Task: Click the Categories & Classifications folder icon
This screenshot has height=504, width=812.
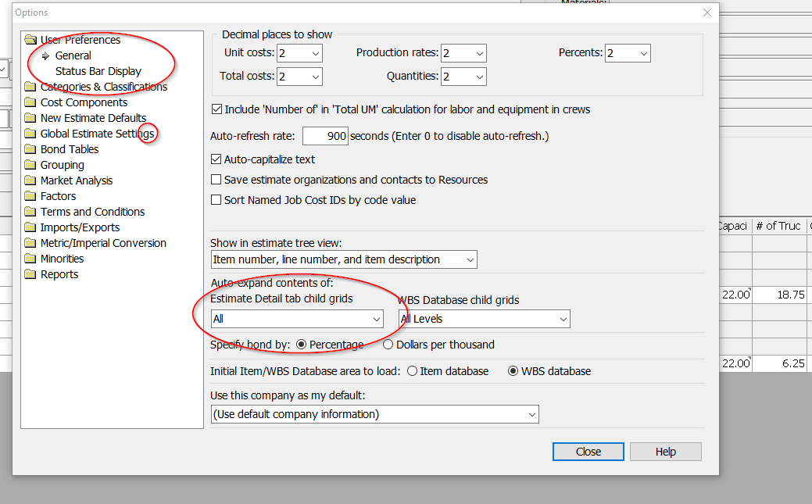Action: tap(30, 87)
